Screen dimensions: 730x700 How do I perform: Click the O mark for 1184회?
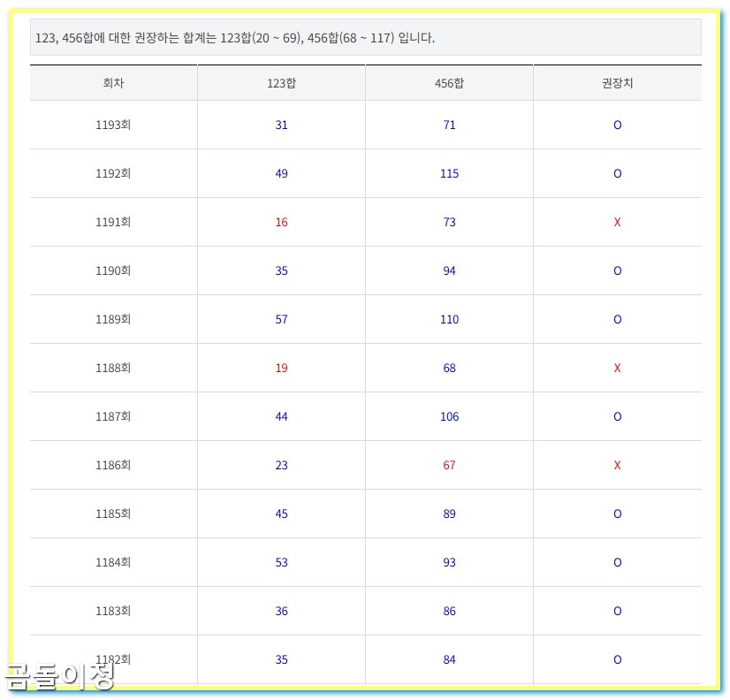616,562
